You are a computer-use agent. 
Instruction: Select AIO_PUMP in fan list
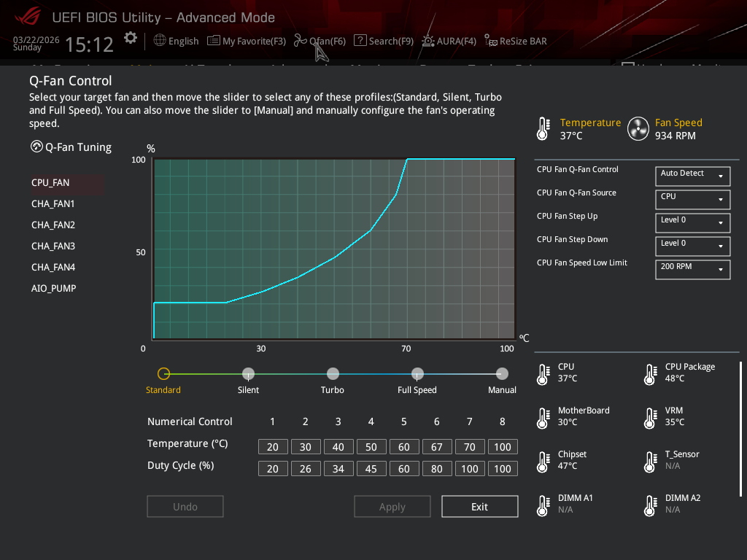pyautogui.click(x=53, y=288)
